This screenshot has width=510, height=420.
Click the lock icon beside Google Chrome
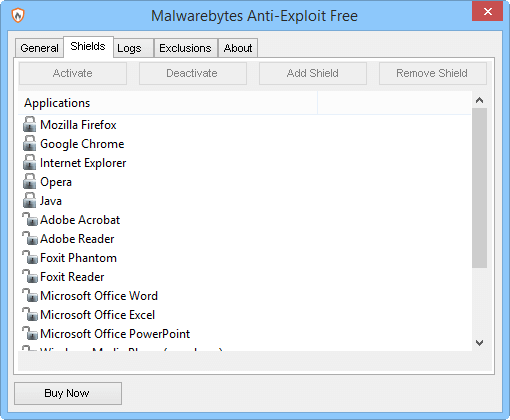(29, 143)
